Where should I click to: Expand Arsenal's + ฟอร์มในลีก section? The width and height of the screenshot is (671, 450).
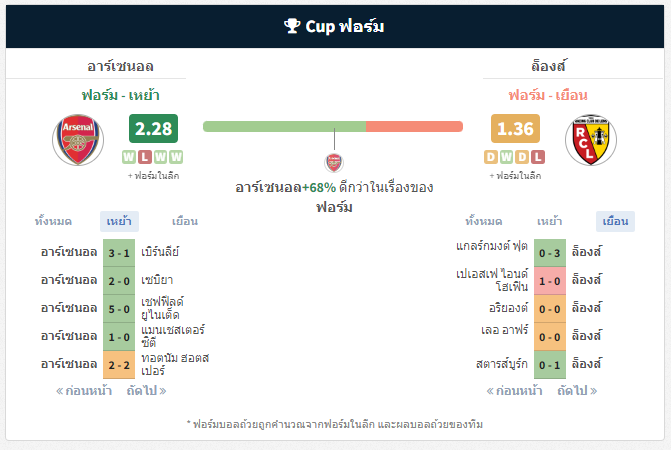[x=153, y=176]
